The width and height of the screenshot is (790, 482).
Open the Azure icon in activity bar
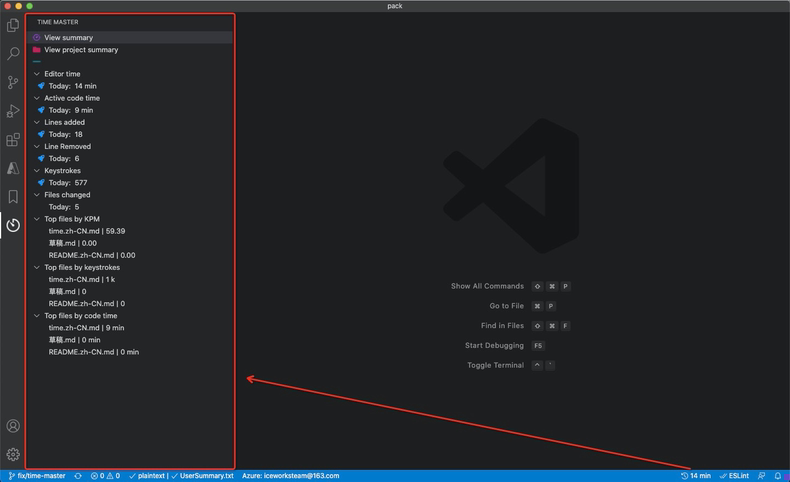tap(13, 168)
